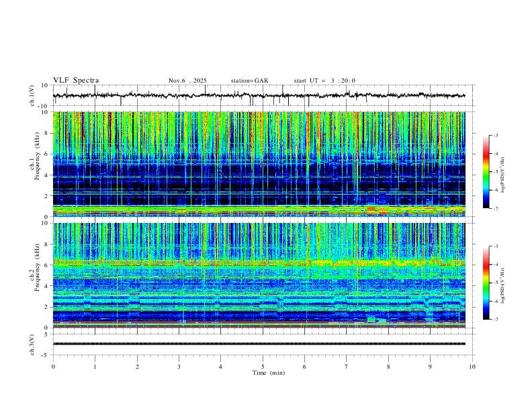Select the date text 'Nov.6 , 2025'

click(x=187, y=81)
